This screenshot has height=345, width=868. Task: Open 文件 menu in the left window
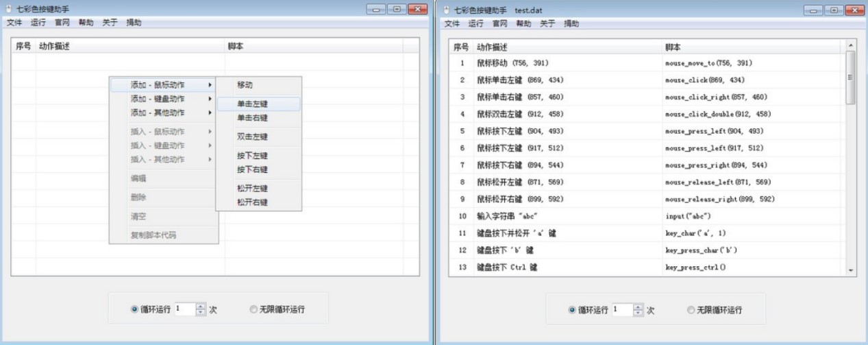click(x=14, y=23)
